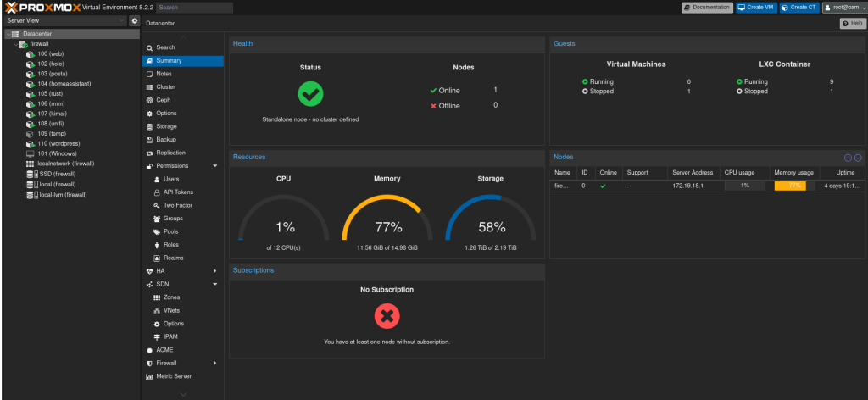Open the Replication menu item
868x400 pixels.
click(x=183, y=153)
